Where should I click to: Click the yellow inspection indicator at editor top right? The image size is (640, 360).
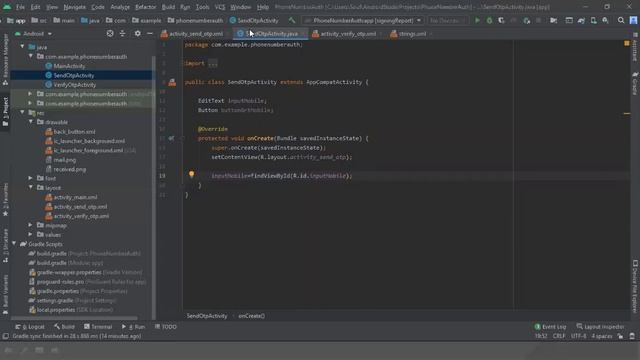coord(627,43)
